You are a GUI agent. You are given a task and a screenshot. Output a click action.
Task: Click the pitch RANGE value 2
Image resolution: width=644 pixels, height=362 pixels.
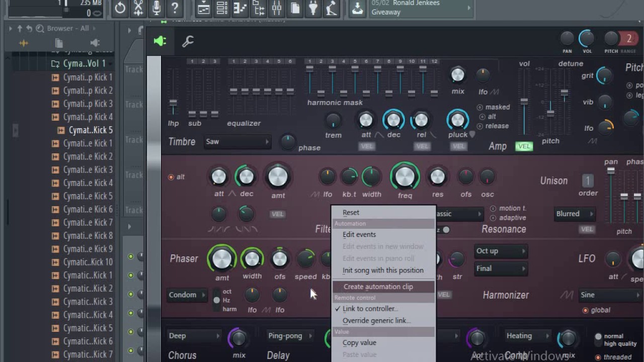(x=628, y=39)
